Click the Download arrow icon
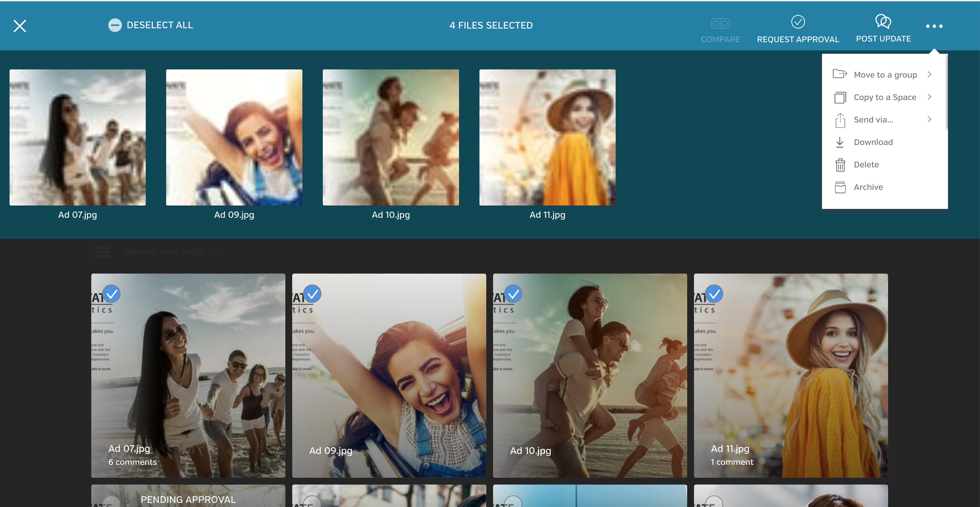980x507 pixels. (840, 142)
